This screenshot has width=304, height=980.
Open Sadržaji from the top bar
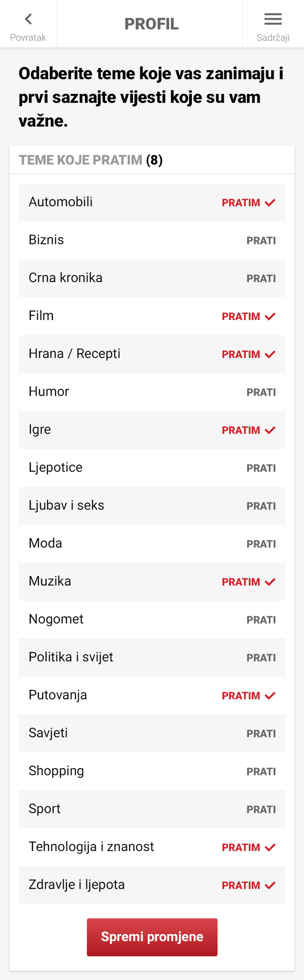tap(273, 38)
